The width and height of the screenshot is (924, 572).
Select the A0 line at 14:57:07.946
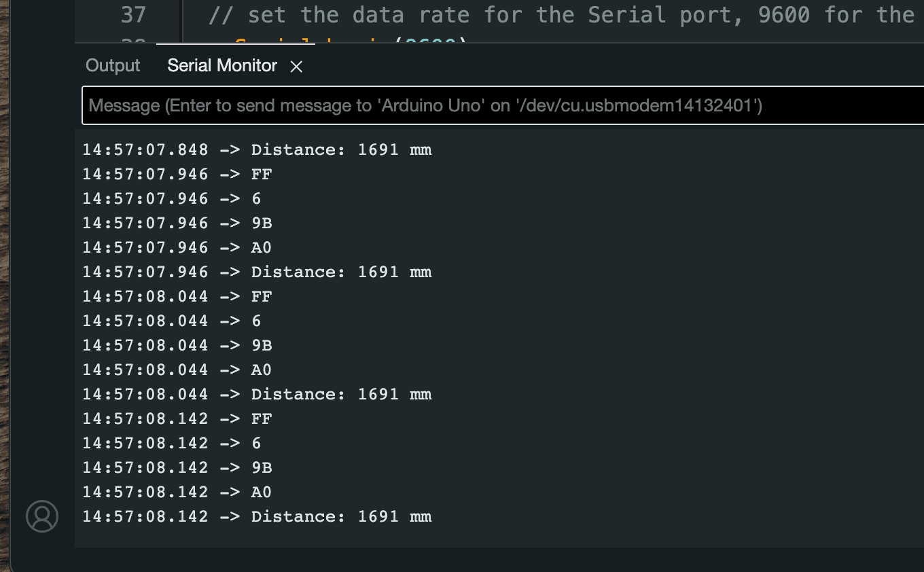[177, 247]
